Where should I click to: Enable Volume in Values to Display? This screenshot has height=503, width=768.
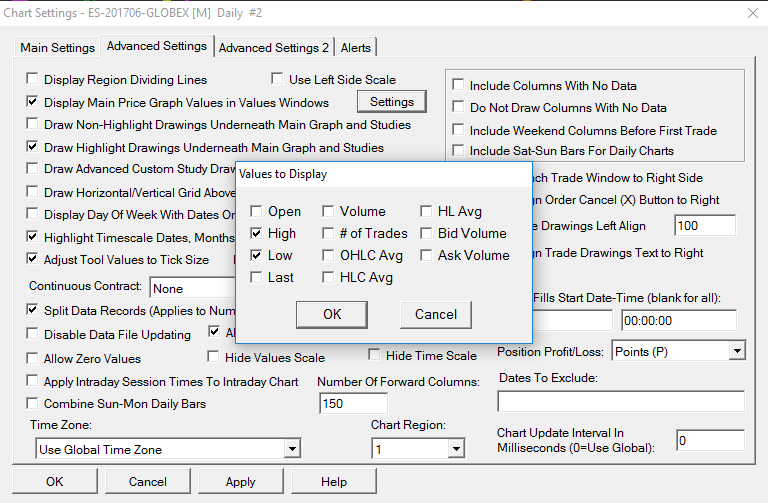(328, 212)
